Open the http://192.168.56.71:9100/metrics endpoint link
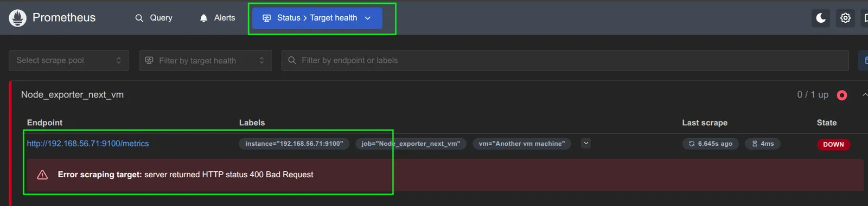 (88, 144)
